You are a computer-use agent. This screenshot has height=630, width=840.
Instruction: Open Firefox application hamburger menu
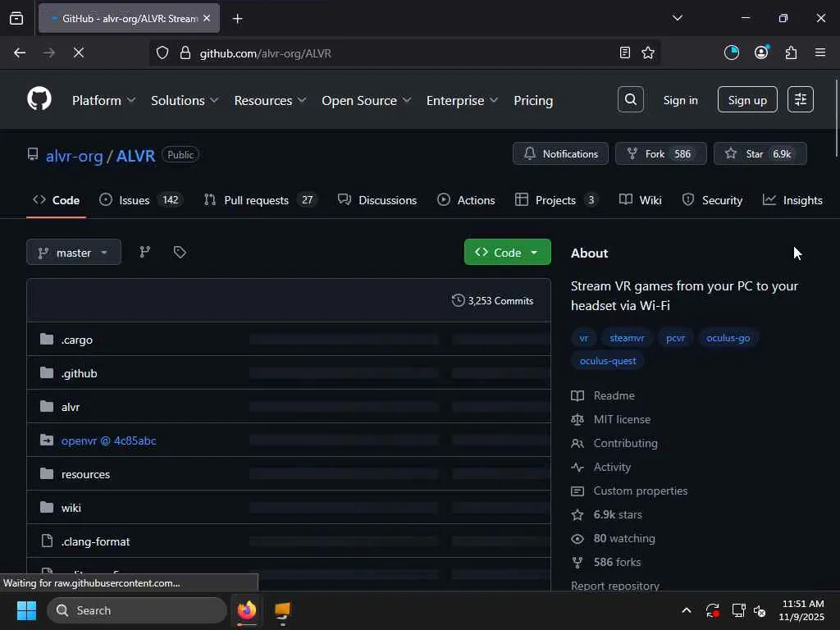point(820,52)
